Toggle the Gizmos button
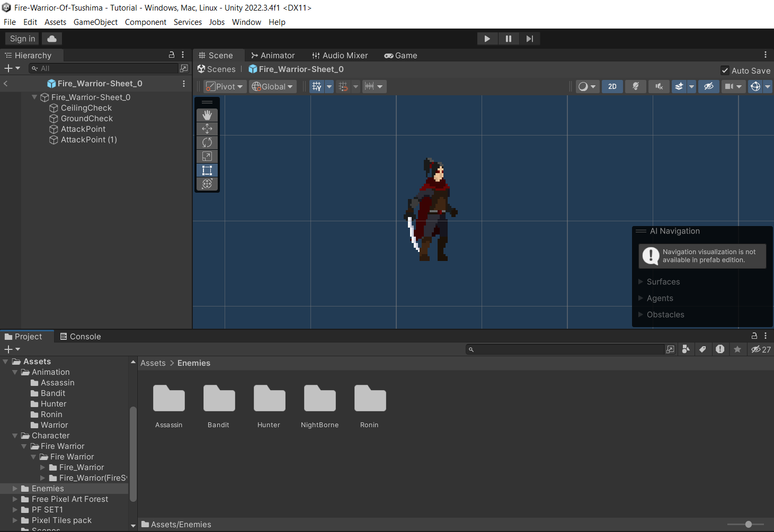Screen dimensions: 774x532 tap(755, 86)
